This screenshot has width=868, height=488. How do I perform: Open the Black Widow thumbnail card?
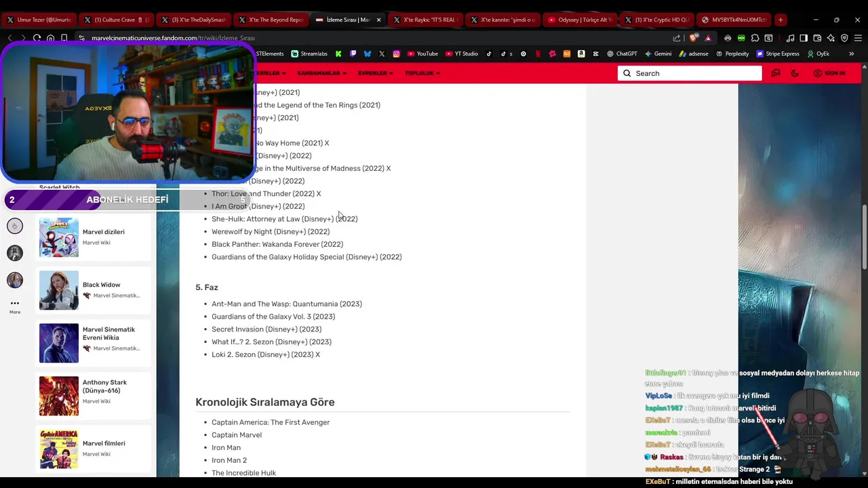[93, 290]
